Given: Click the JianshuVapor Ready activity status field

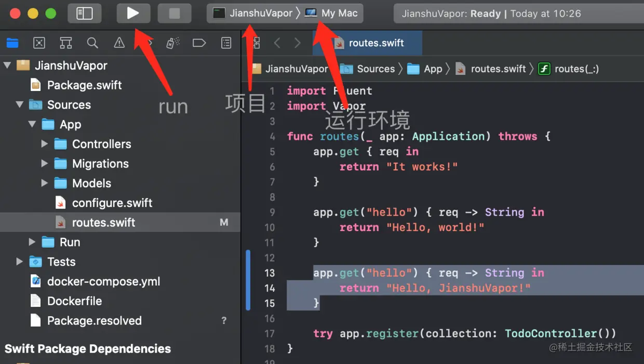Looking at the screenshot, I should click(518, 14).
